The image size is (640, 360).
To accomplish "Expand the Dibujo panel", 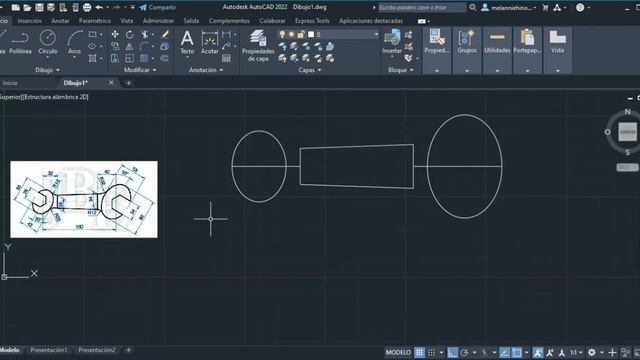I will pos(47,70).
